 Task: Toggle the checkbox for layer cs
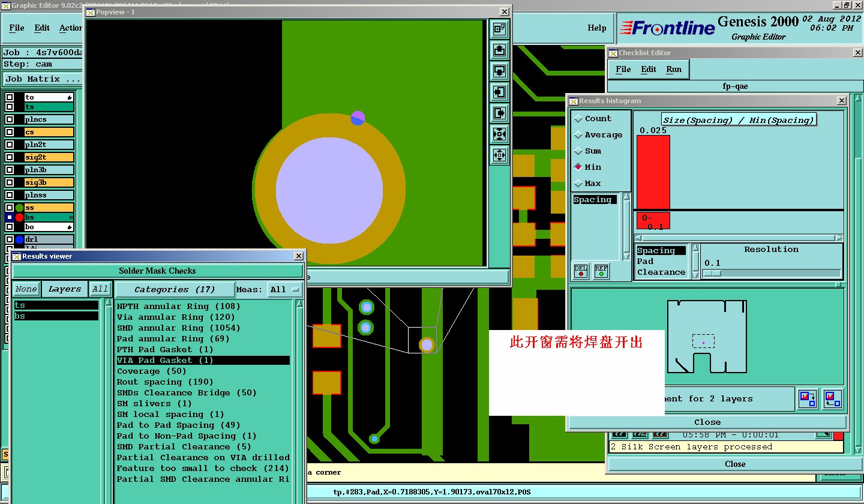click(x=10, y=132)
